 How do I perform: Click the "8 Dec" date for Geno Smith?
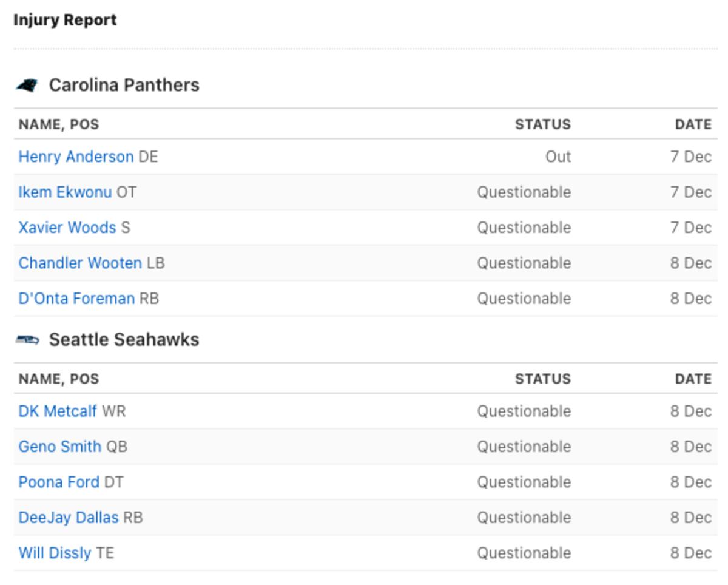[690, 447]
